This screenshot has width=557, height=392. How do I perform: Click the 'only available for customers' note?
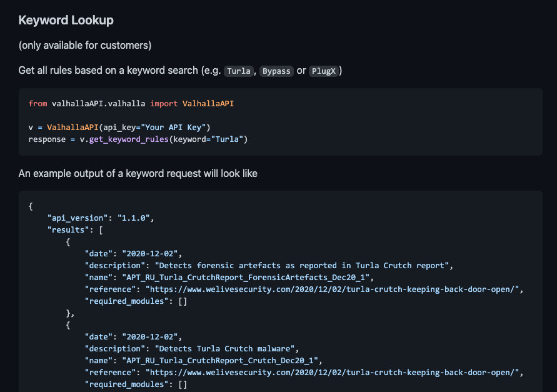[84, 45]
